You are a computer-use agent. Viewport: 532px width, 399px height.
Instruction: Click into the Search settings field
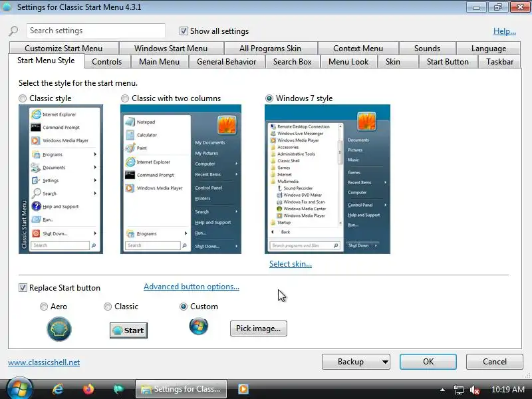[x=96, y=31]
